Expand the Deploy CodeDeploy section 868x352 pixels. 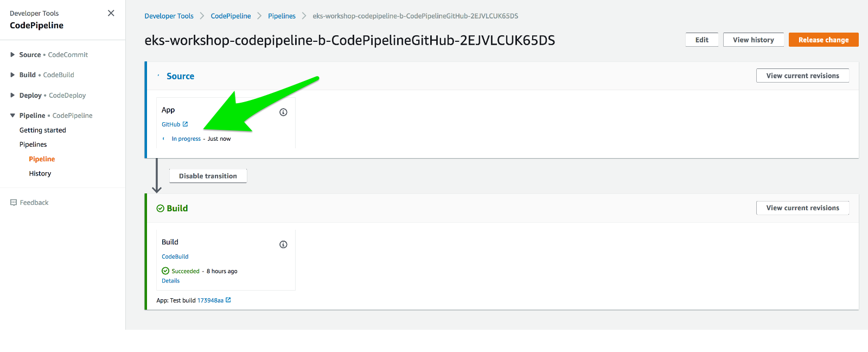[x=11, y=95]
